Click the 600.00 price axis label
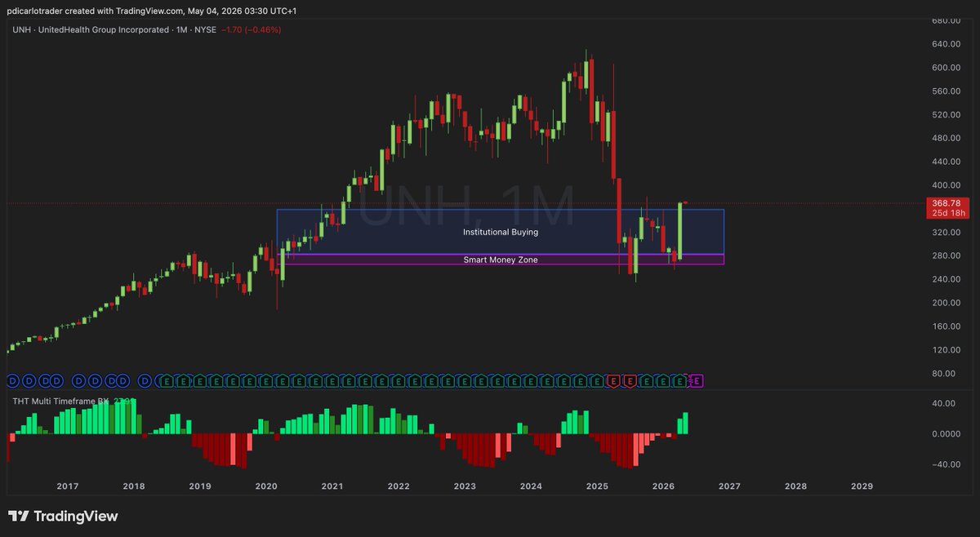This screenshot has height=537, width=980. point(947,68)
